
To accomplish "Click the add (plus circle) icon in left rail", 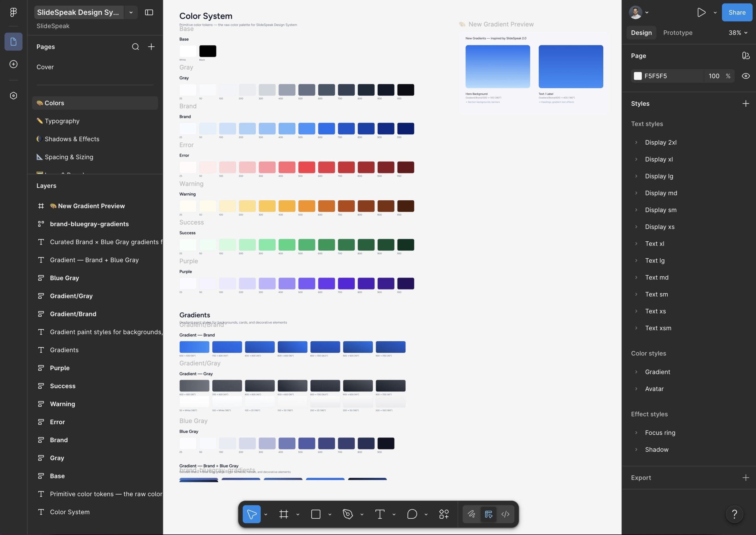I will (14, 64).
